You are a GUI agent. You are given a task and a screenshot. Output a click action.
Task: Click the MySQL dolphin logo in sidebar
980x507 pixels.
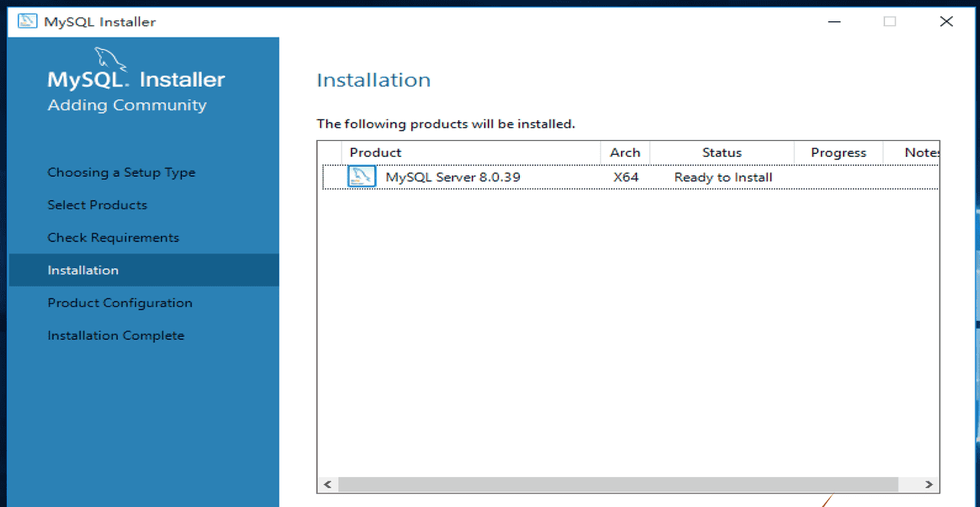[x=110, y=60]
